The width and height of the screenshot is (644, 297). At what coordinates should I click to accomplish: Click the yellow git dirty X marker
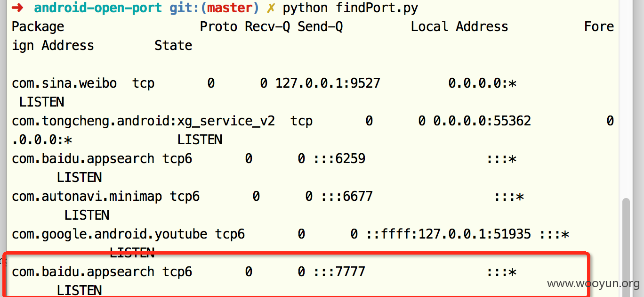[x=271, y=8]
